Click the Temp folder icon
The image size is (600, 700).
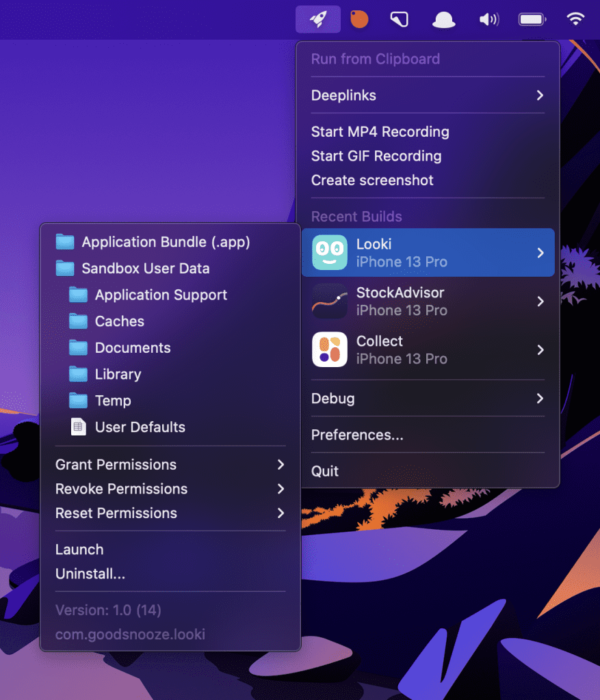pos(78,401)
